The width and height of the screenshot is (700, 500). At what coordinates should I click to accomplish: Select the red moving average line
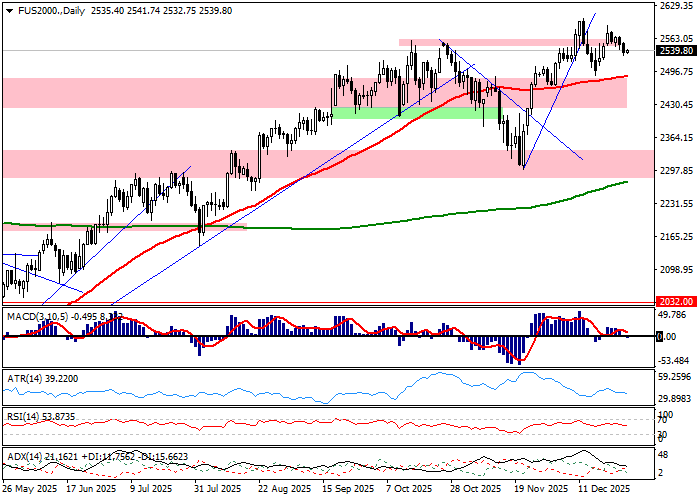[x=300, y=180]
